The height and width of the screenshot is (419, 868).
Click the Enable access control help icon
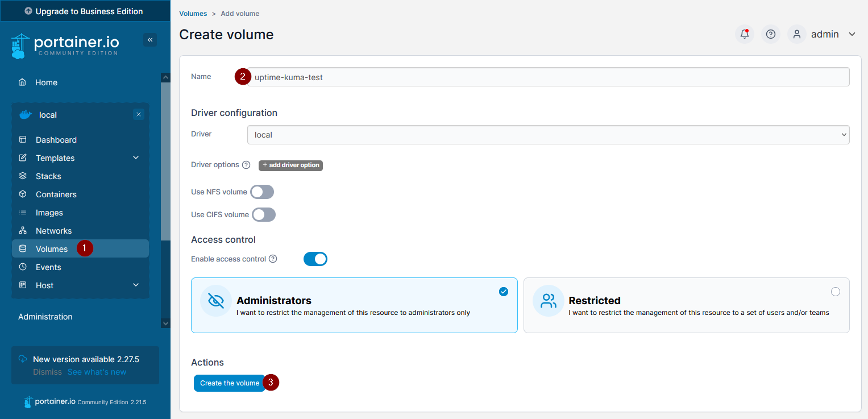273,259
